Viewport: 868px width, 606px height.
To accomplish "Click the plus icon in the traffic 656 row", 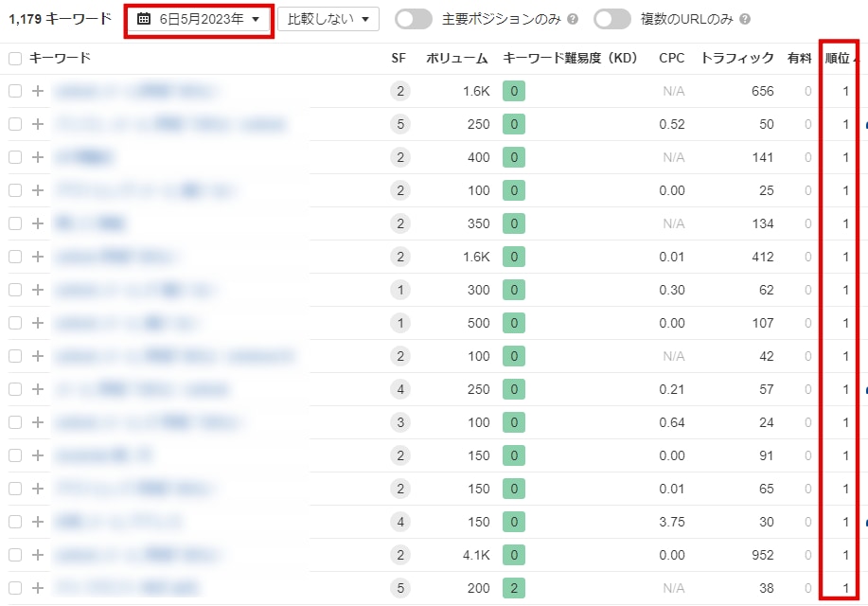I will pos(38,91).
